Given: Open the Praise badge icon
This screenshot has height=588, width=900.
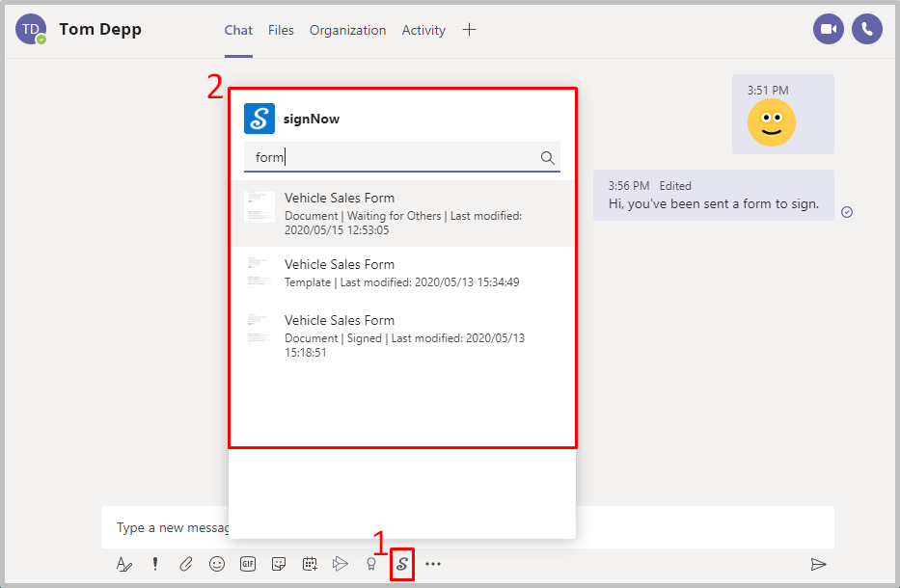Looking at the screenshot, I should pos(371,564).
